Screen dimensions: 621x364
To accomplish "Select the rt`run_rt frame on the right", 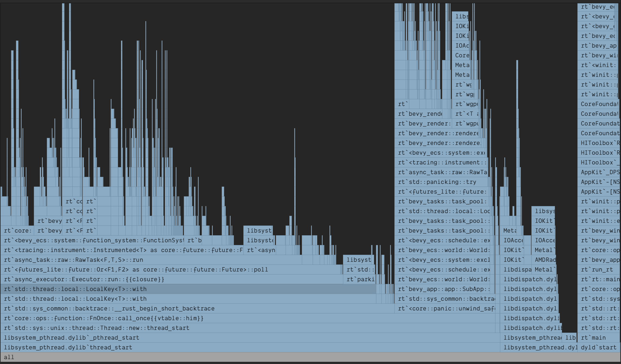I will [598, 270].
